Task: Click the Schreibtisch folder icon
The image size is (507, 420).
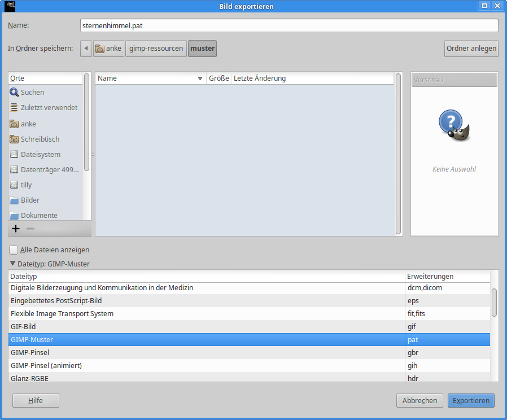Action: pos(14,139)
